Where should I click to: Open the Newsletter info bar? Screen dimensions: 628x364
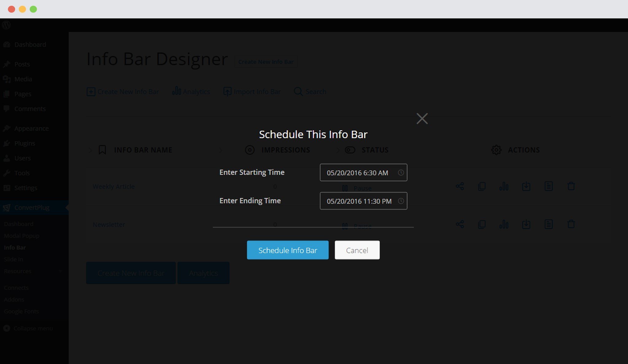click(109, 224)
